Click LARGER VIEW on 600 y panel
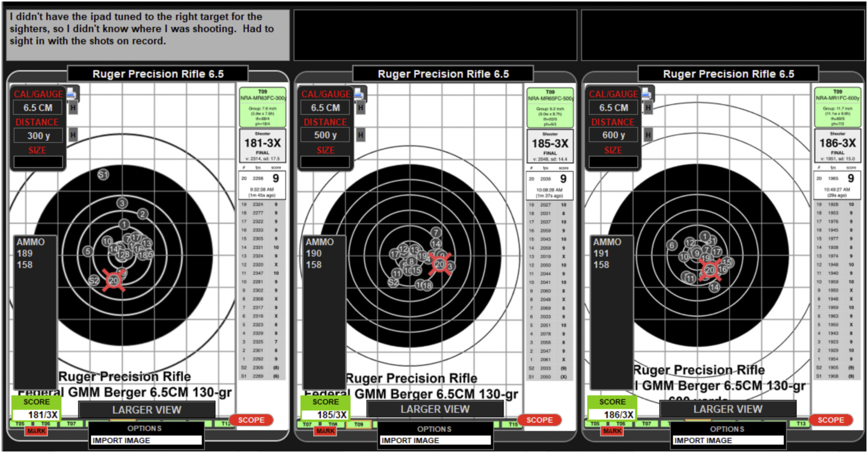Image resolution: width=868 pixels, height=453 pixels. pos(728,409)
